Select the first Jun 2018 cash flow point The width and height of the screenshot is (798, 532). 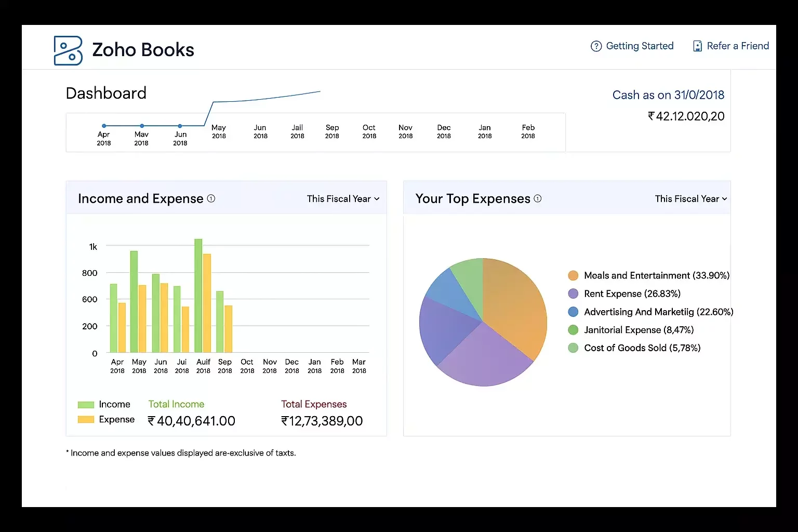point(180,126)
